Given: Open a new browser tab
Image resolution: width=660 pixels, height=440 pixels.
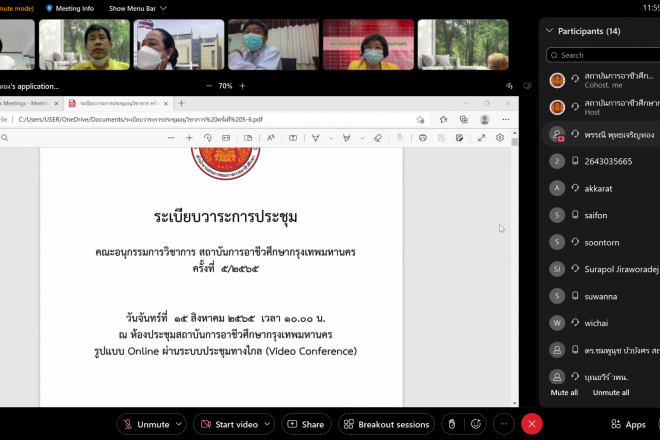Looking at the screenshot, I should click(x=181, y=103).
